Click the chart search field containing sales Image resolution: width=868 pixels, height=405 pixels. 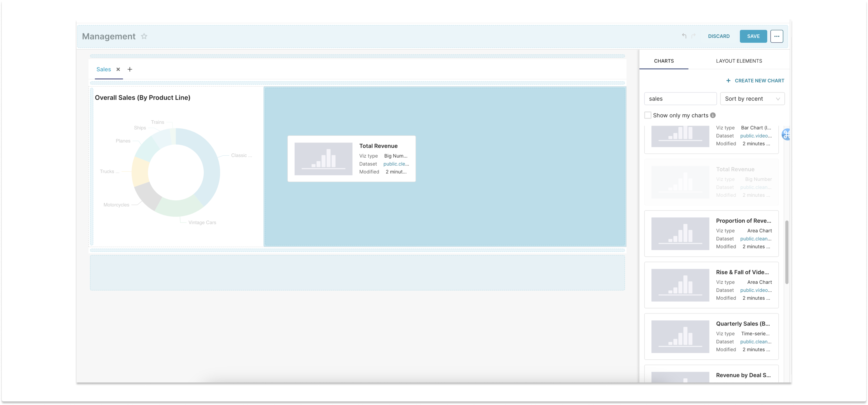[680, 99]
